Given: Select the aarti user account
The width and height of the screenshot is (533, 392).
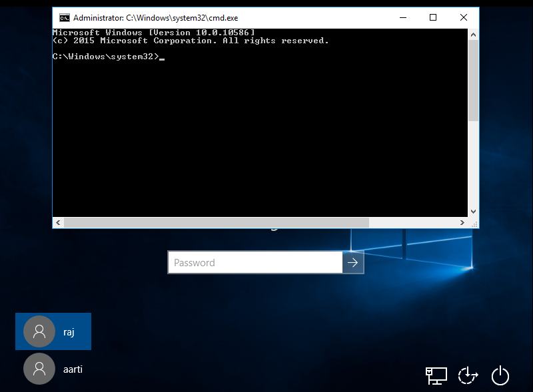Looking at the screenshot, I should point(53,369).
